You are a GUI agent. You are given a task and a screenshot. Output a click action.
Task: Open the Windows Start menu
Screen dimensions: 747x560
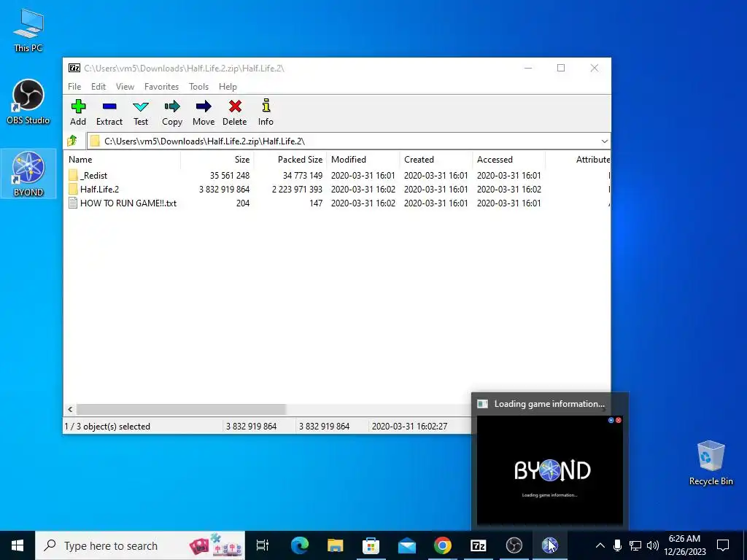click(18, 545)
